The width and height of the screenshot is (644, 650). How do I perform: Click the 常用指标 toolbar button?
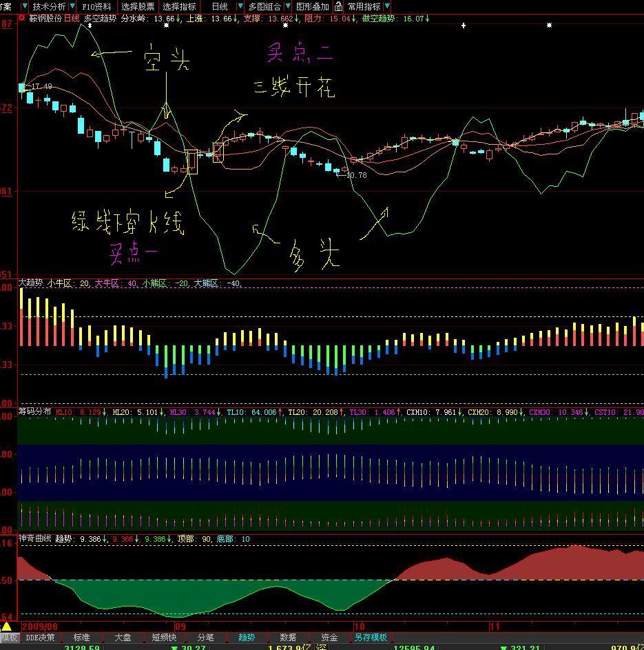click(x=364, y=7)
